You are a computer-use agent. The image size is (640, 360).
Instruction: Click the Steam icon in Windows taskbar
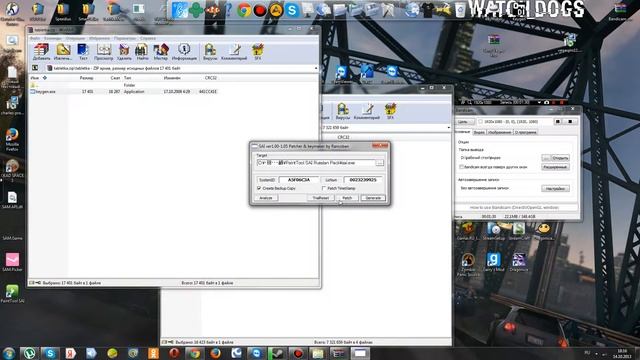(x=277, y=353)
